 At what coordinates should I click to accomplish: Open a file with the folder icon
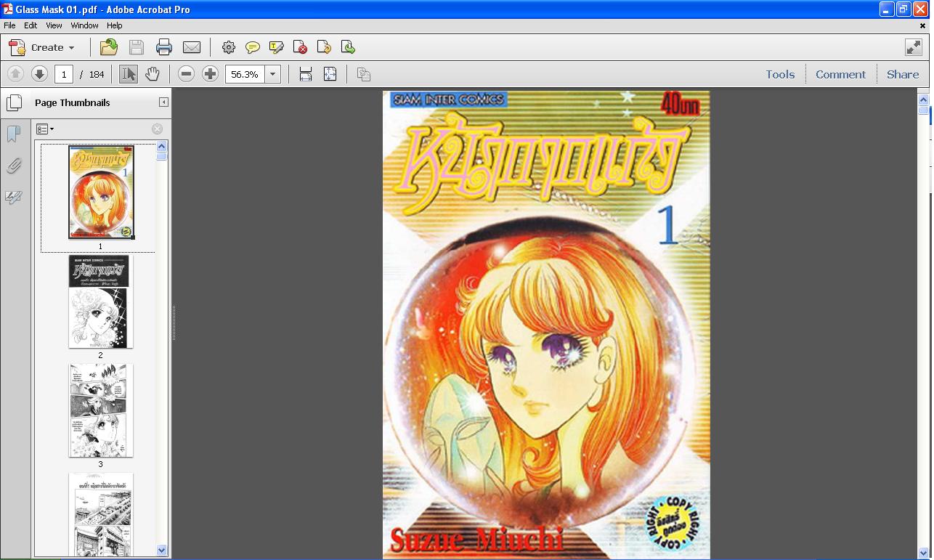108,47
